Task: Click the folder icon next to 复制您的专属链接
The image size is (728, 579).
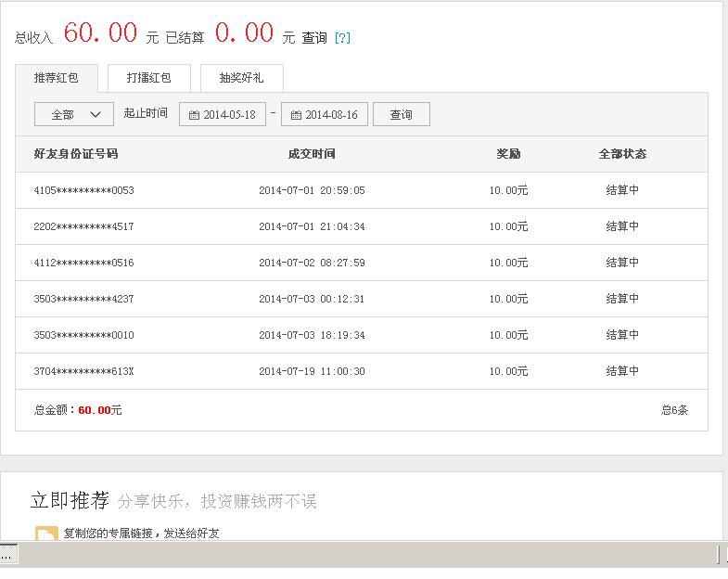Action: point(46,534)
